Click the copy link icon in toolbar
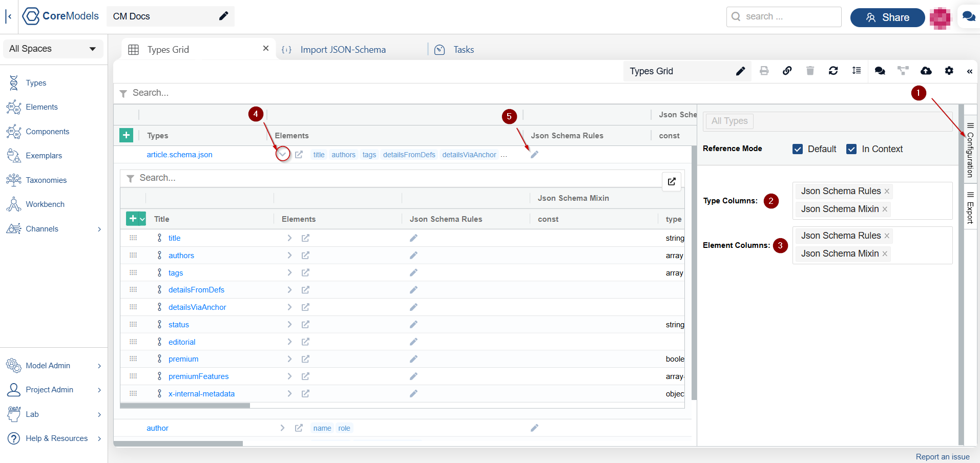 tap(787, 71)
